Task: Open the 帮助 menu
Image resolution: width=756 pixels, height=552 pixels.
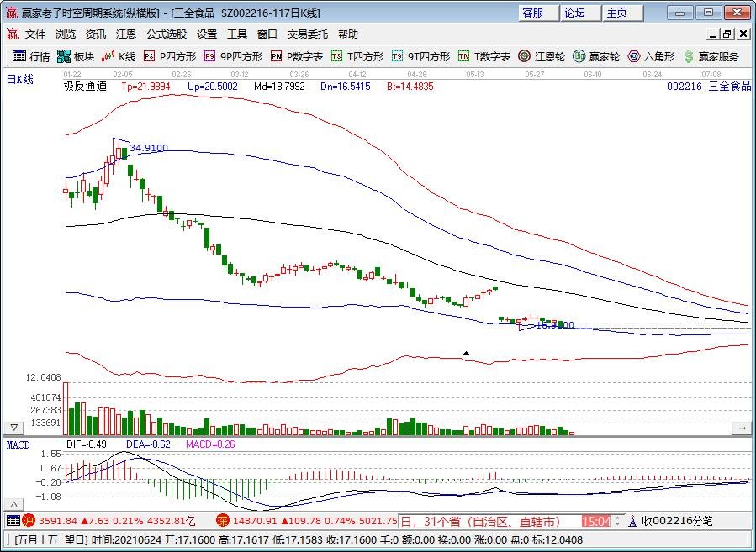Action: click(x=348, y=34)
